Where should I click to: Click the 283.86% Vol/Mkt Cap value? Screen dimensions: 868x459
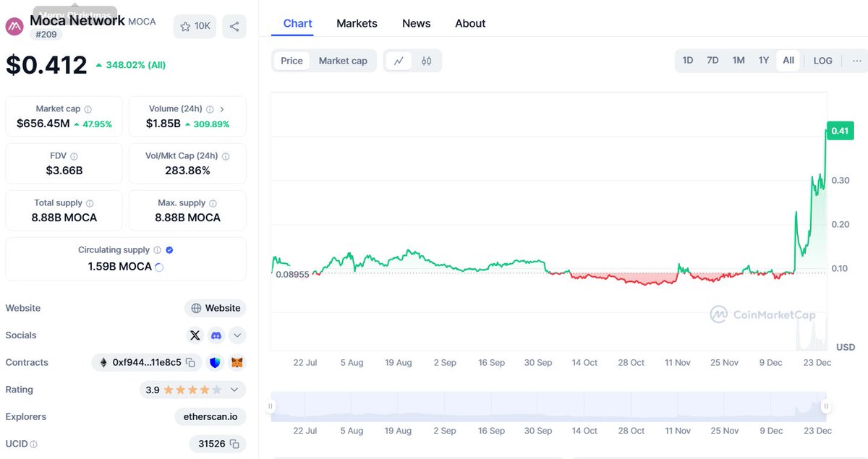[x=187, y=171]
